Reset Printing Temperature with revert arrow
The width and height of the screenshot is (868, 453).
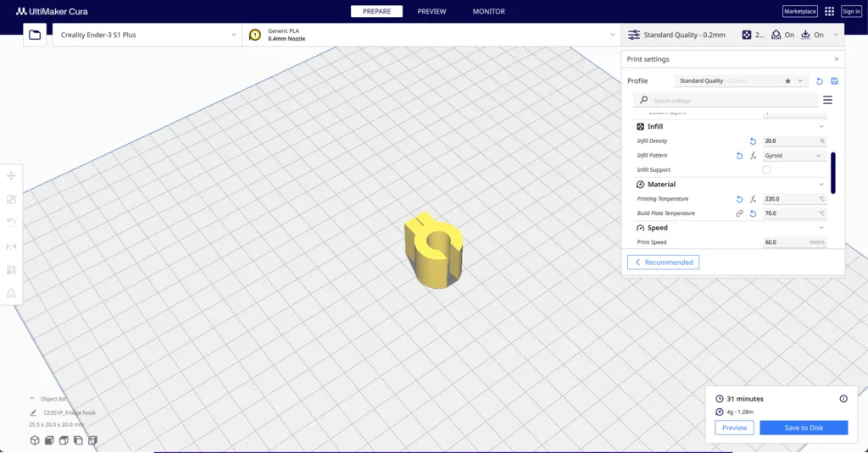(x=739, y=199)
